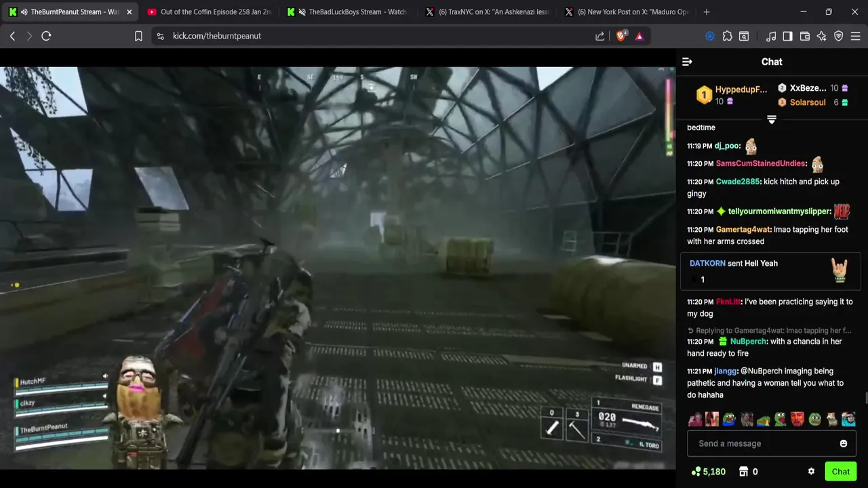Toggle the browser sidebar panel
Viewport: 868px width, 488px height.
coord(787,36)
